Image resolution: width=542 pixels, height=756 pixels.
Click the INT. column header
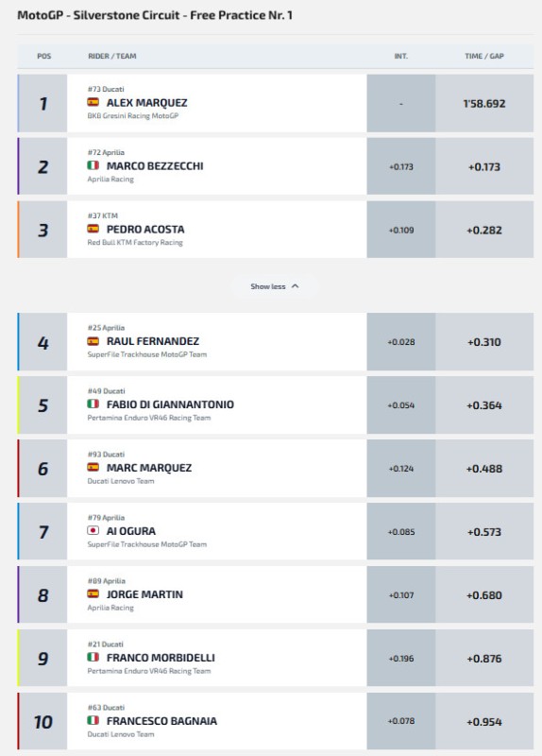click(401, 56)
